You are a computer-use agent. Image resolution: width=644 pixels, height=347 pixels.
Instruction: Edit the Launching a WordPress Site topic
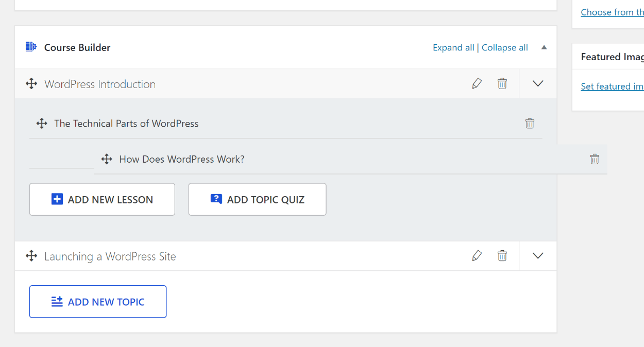click(477, 255)
